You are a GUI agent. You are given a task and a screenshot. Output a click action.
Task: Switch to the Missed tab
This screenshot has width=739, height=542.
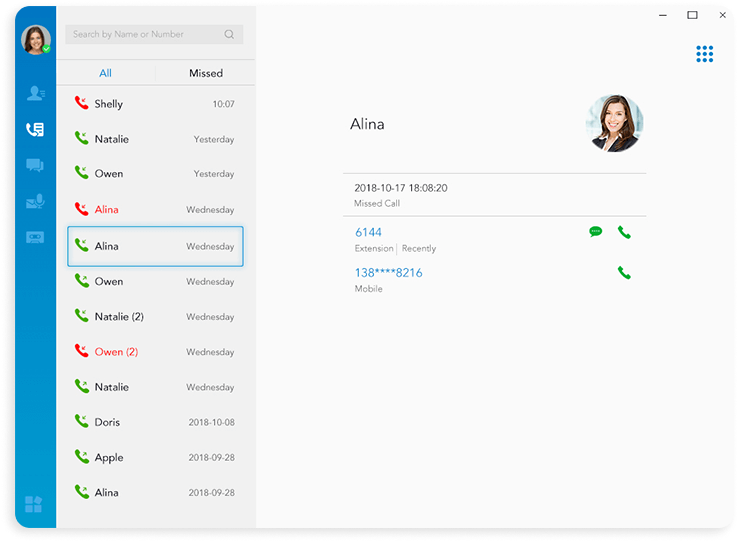pos(206,73)
